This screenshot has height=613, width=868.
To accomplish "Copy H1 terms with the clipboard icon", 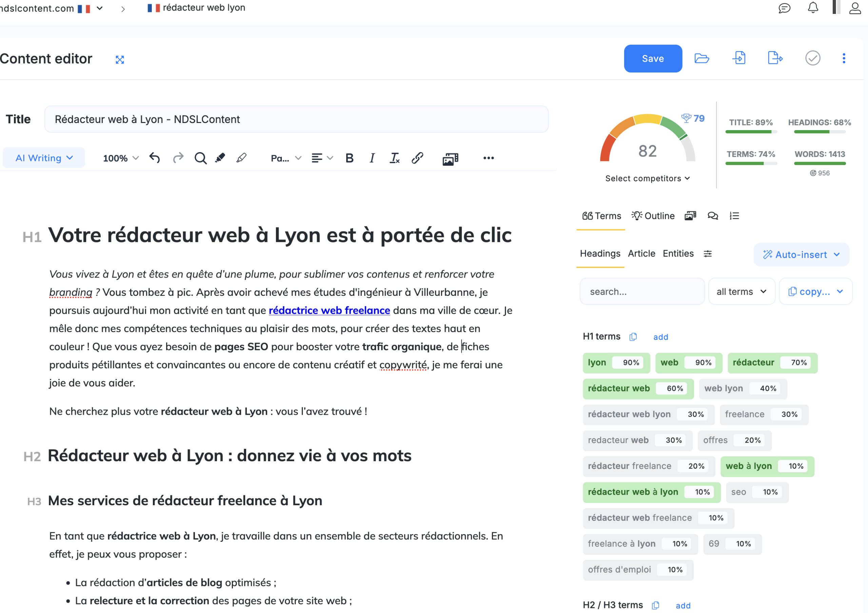I will (x=633, y=337).
